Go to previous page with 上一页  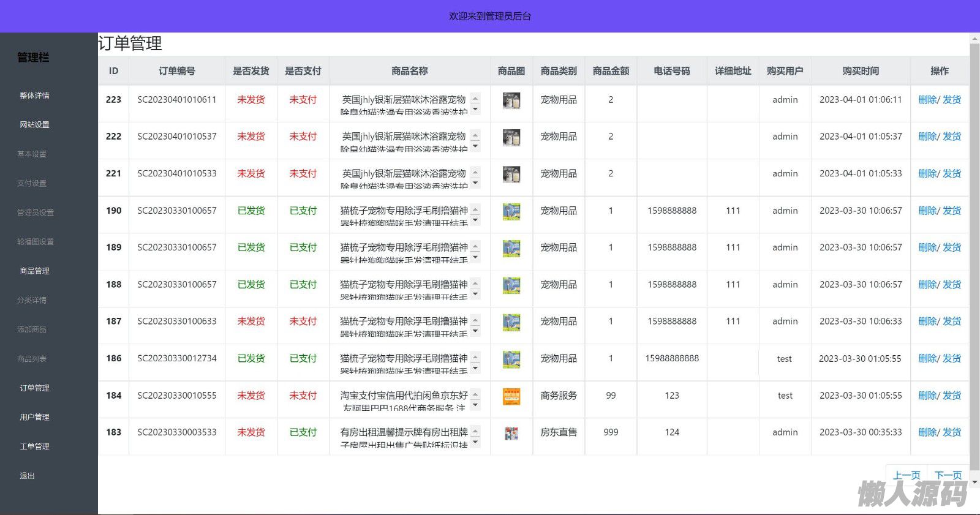(907, 475)
